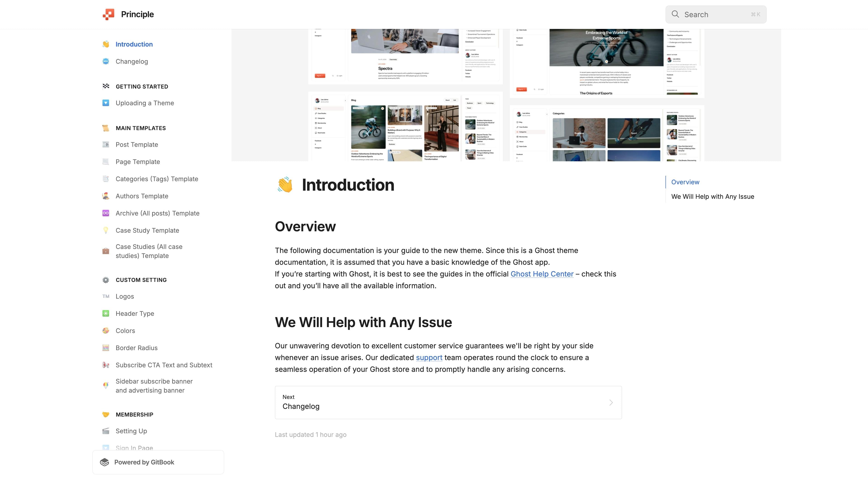The image size is (868, 478).
Task: Click the lightbulb icon beside Case Study Template
Action: pyautogui.click(x=106, y=230)
